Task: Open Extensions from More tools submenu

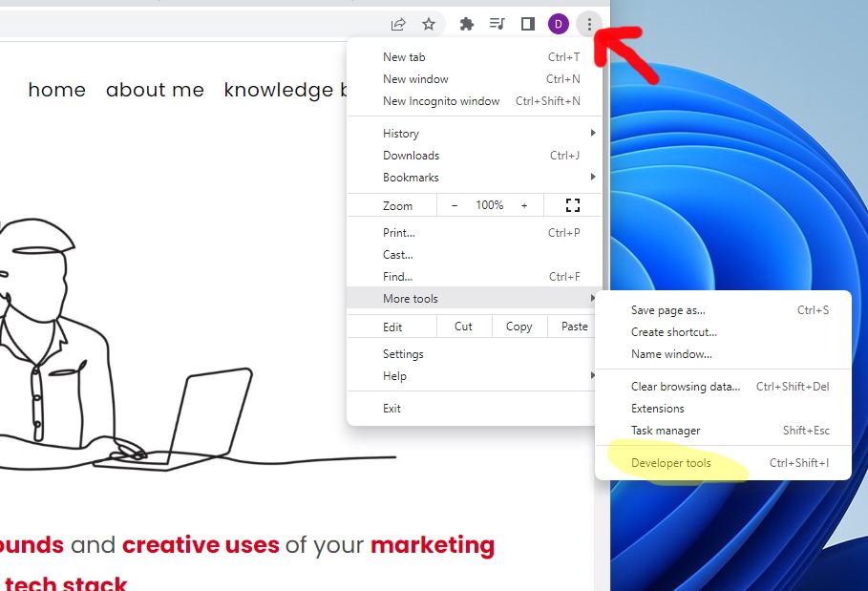Action: 724,409
